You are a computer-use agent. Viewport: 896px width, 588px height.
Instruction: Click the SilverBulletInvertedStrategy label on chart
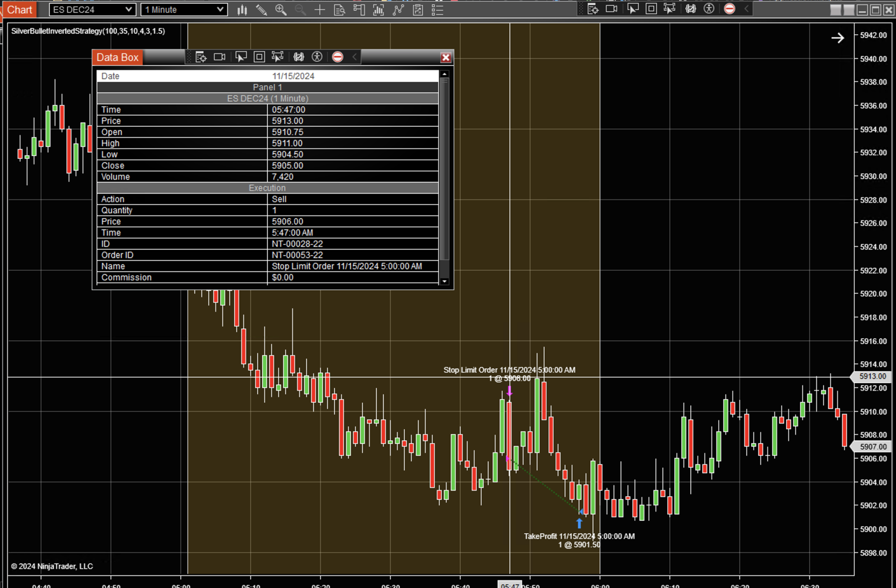[x=88, y=31]
